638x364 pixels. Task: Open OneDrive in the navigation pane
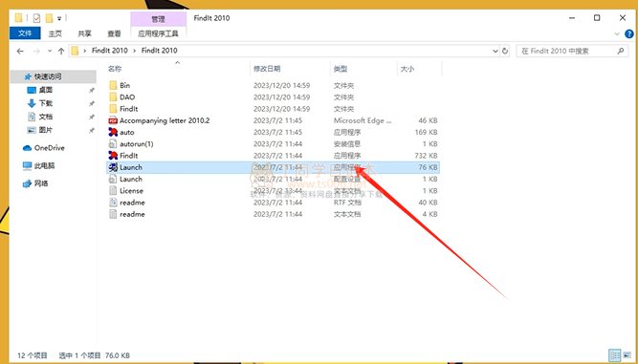49,148
